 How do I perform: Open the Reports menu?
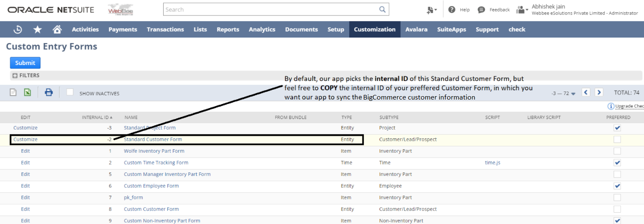(x=228, y=30)
